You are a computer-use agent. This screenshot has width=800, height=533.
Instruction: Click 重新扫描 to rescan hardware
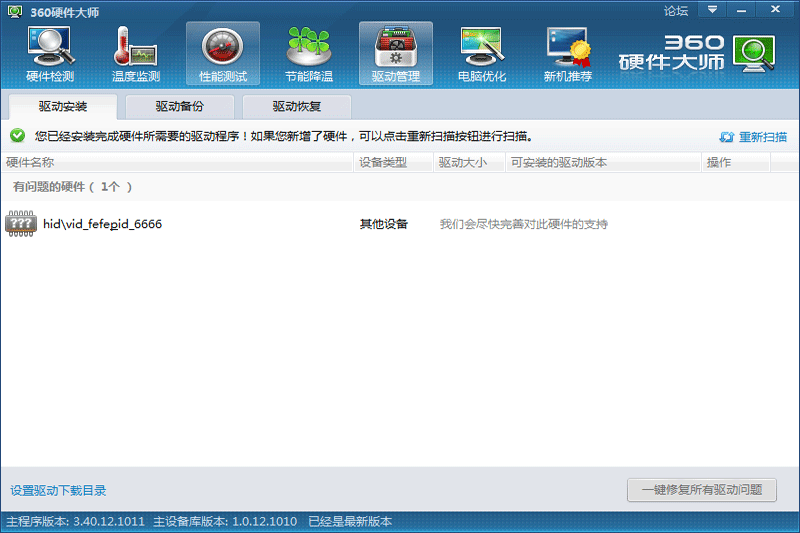tap(753, 137)
